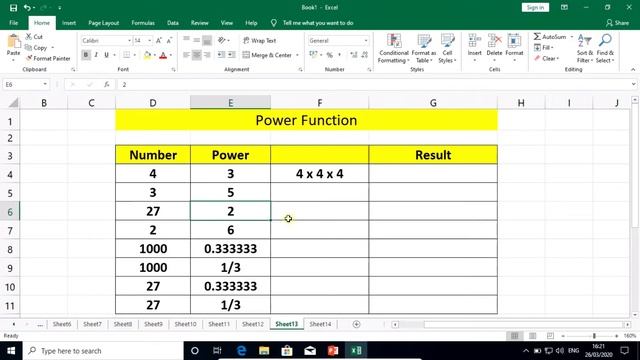Viewport: 640px width, 360px height.
Task: Click the Orientation text angle icon
Action: coord(222,40)
